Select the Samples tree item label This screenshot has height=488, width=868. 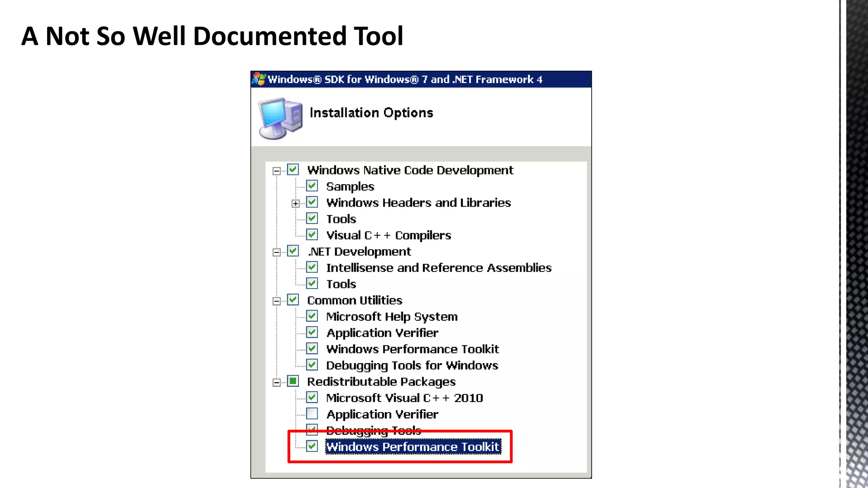tap(350, 186)
